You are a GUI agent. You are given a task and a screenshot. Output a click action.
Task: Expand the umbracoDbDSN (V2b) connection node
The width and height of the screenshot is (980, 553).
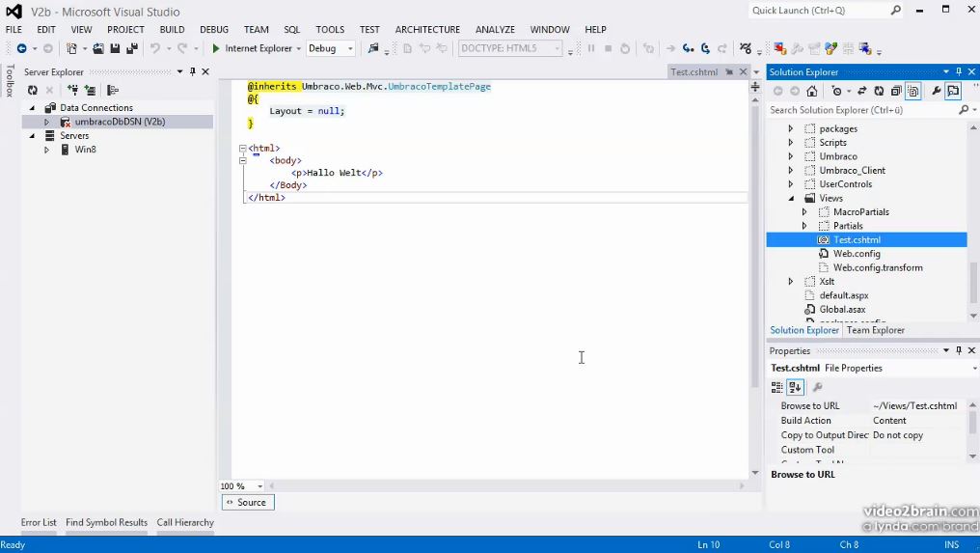tap(46, 122)
